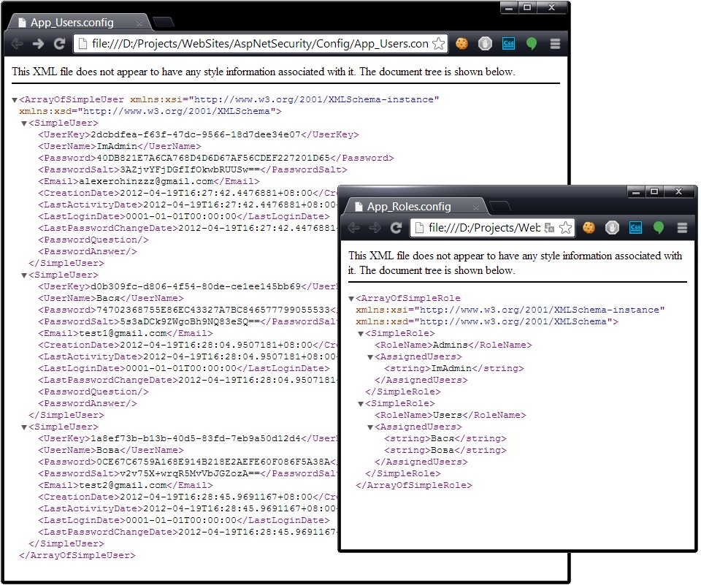Click the hand-stop blocker extension in App_Users.config window
Viewport: 701px width, 588px height.
pyautogui.click(x=485, y=43)
